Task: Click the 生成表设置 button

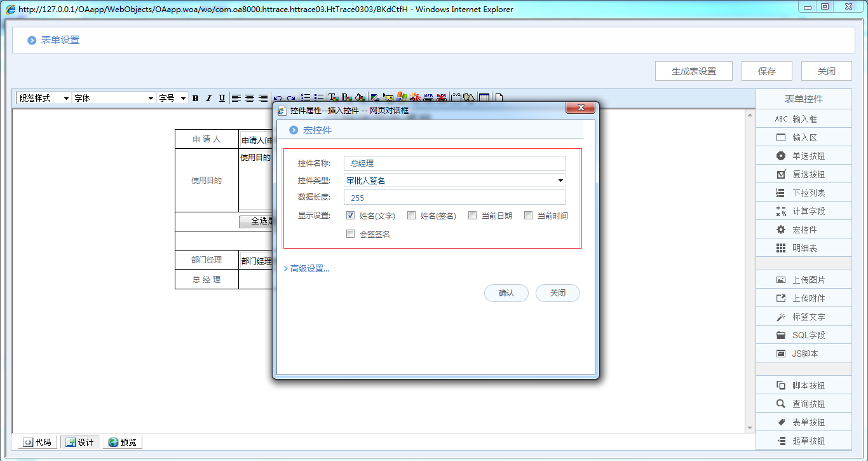Action: click(x=693, y=71)
